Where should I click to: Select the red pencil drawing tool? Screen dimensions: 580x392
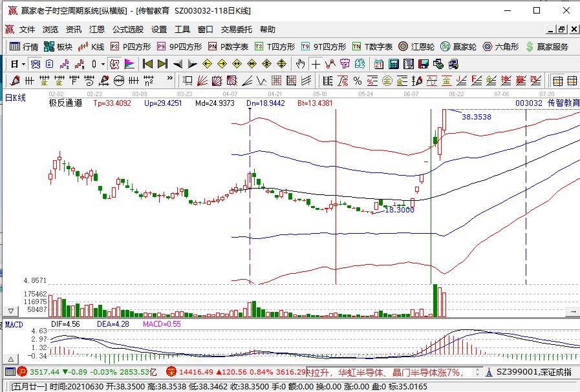point(15,80)
